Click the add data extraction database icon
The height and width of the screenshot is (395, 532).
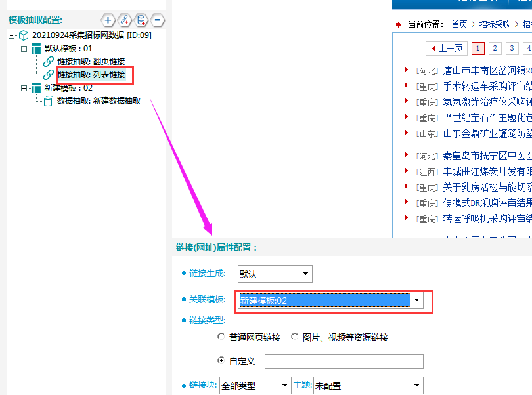tap(141, 20)
